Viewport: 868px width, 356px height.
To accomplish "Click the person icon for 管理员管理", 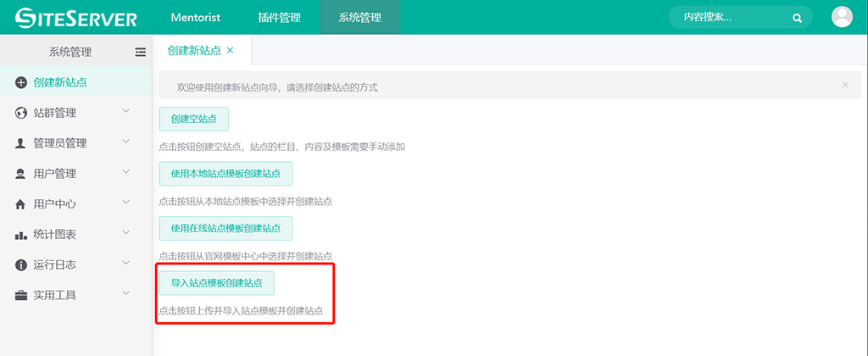I will [21, 143].
